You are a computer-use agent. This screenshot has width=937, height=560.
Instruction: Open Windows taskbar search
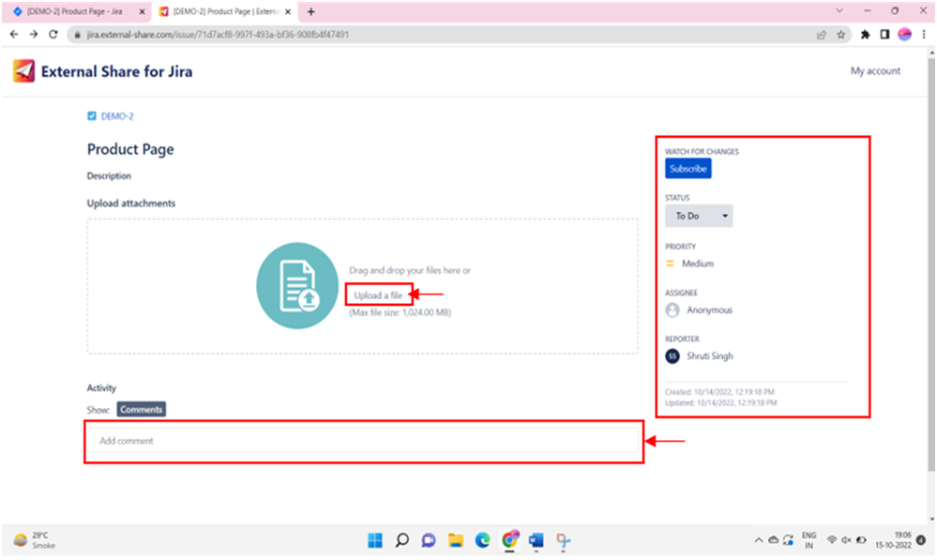(402, 540)
